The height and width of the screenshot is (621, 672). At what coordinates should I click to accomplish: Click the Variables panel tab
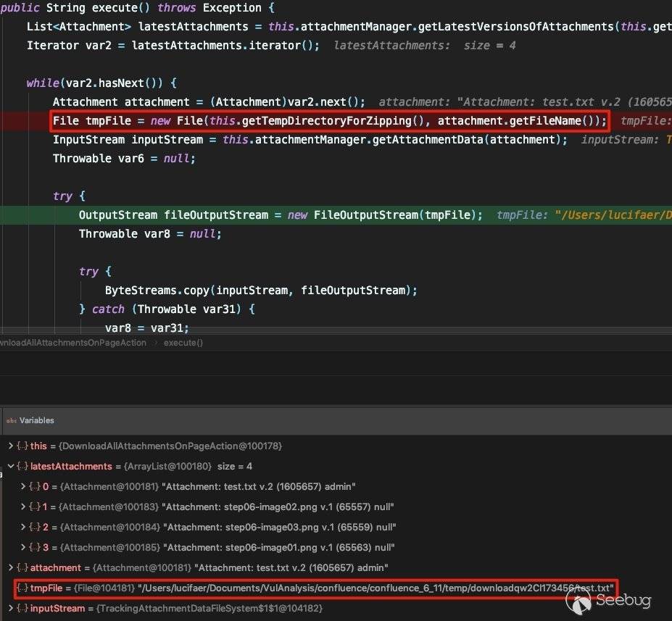[36, 420]
